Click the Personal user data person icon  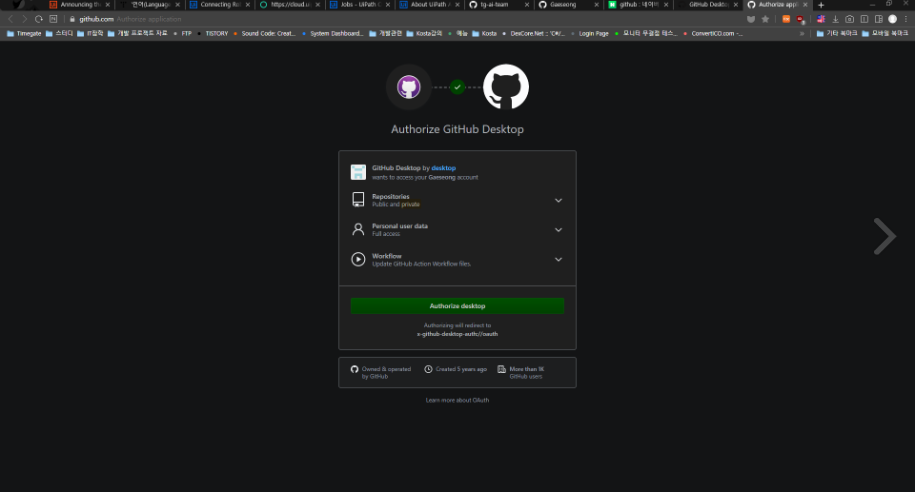tap(358, 229)
